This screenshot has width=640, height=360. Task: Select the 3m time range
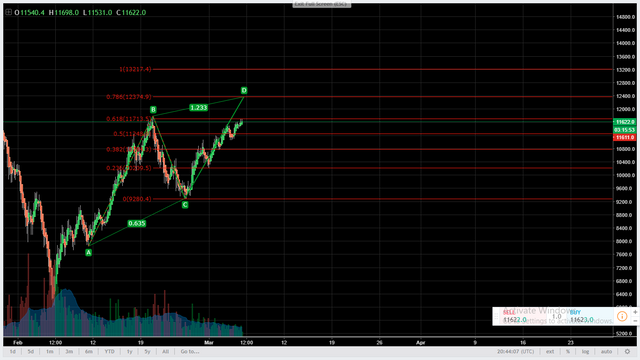pos(69,351)
